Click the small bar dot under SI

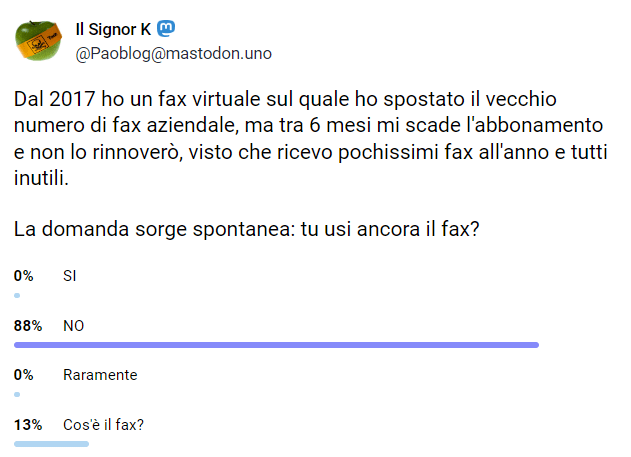pos(17,295)
